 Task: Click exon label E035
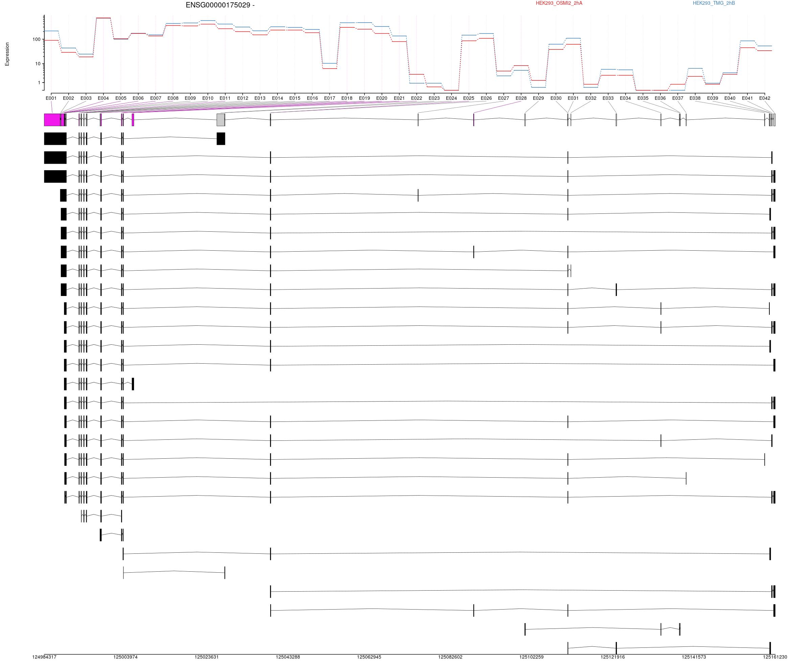click(643, 98)
